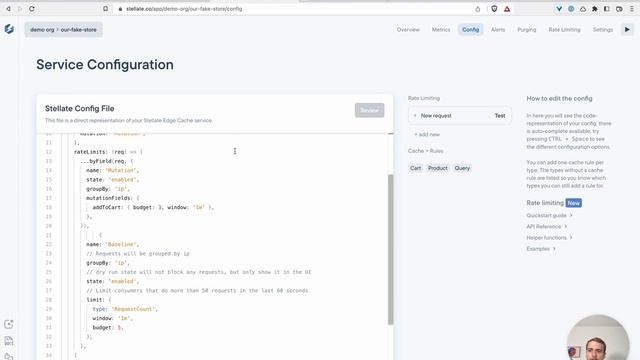The height and width of the screenshot is (360, 640).
Task: Click the mutationFields line in editor
Action: click(x=113, y=198)
